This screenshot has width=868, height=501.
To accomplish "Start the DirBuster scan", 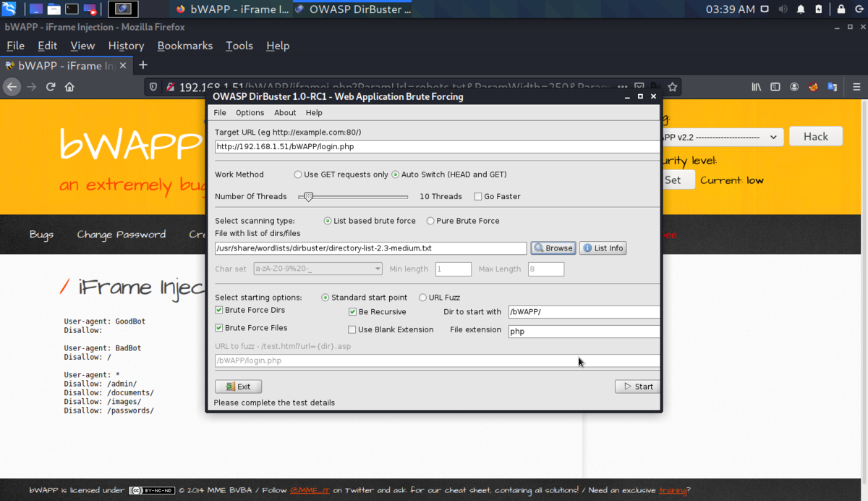I will pyautogui.click(x=637, y=387).
